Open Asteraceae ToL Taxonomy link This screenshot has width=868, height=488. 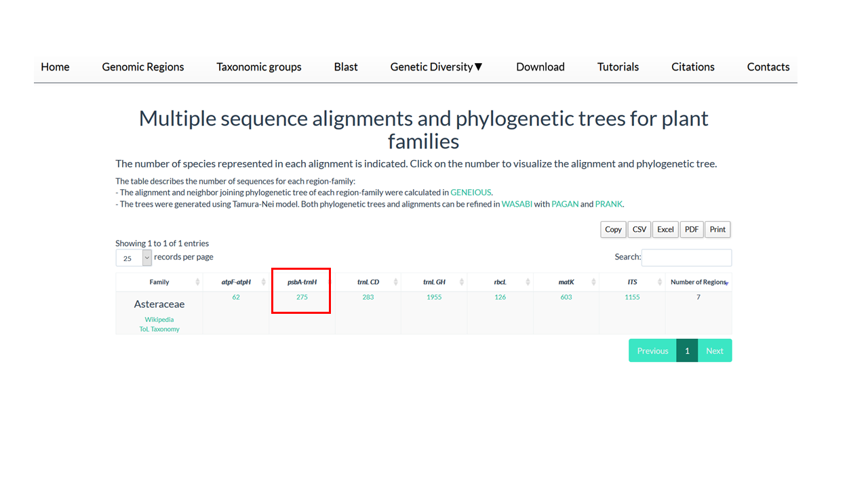[159, 329]
